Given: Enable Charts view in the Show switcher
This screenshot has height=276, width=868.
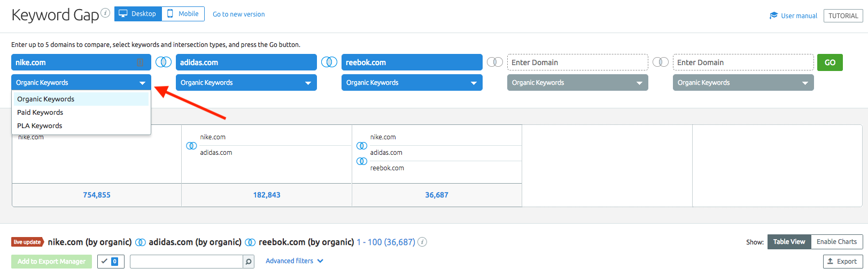Looking at the screenshot, I should (836, 242).
